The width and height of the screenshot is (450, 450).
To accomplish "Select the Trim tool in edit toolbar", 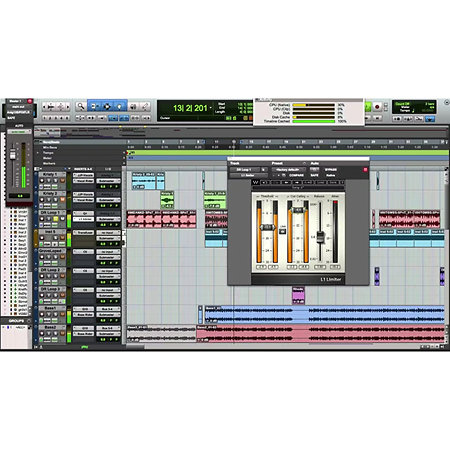I will (x=94, y=106).
